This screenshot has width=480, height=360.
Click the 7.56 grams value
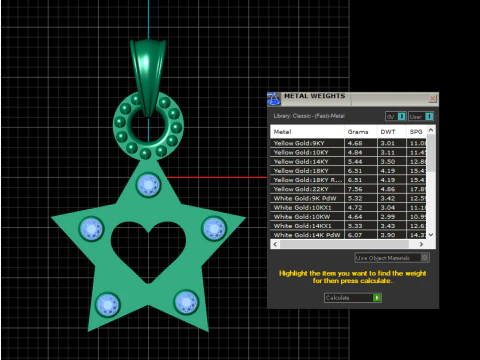tap(355, 189)
